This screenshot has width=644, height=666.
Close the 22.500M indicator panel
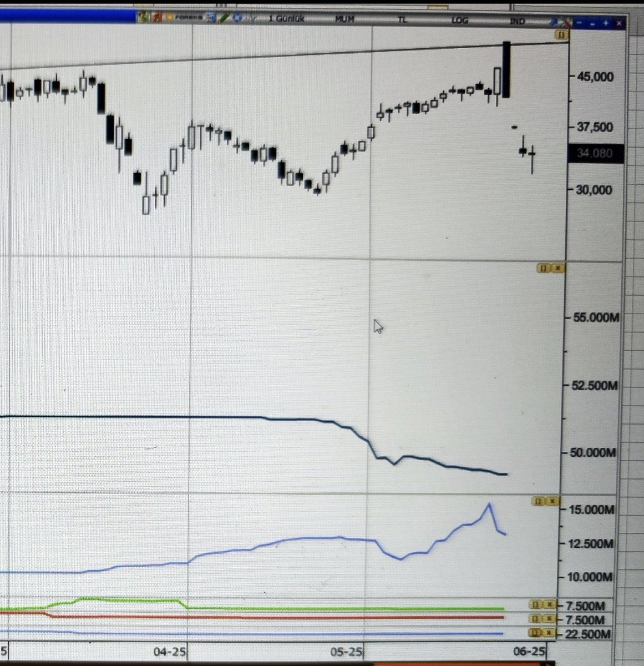[x=549, y=633]
